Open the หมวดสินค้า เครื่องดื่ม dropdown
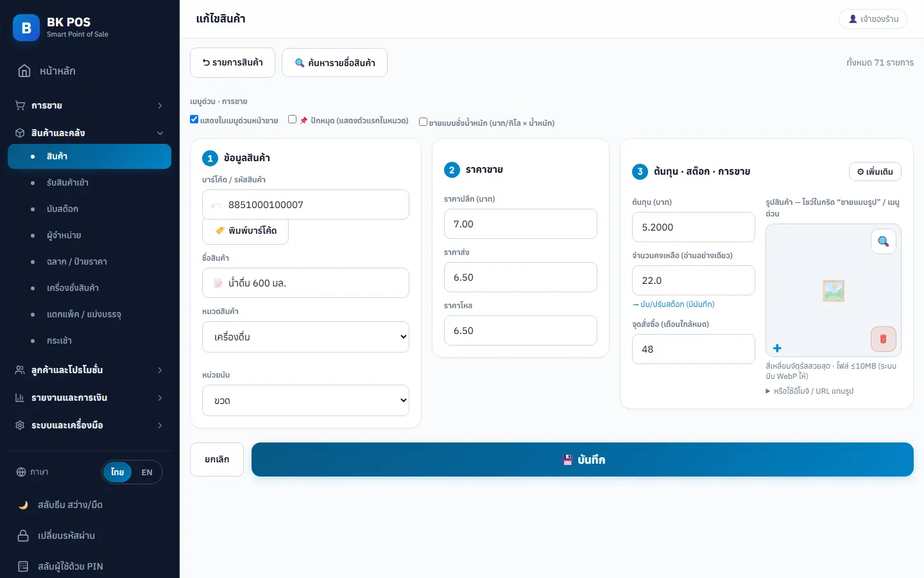This screenshot has width=924, height=578. coord(305,337)
